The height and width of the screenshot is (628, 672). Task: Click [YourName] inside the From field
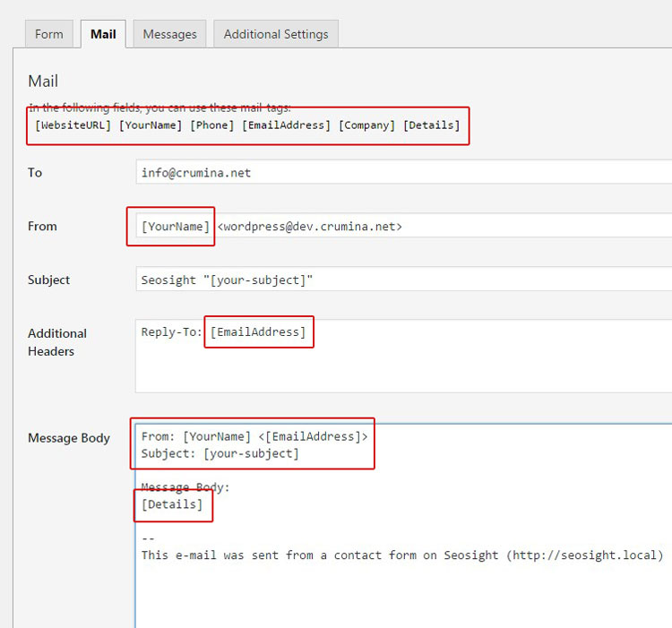tap(175, 227)
